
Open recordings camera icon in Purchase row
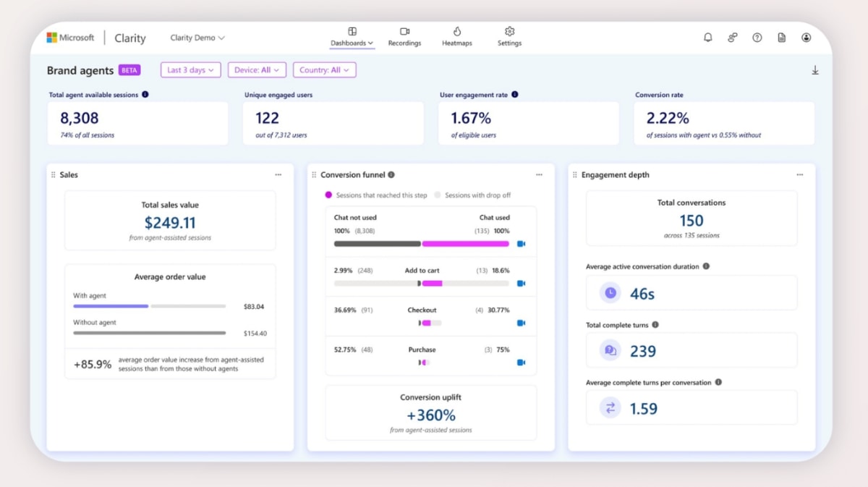click(521, 363)
